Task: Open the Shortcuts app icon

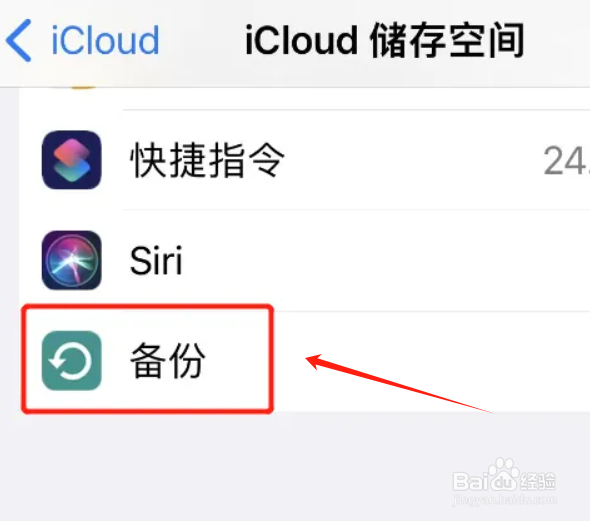Action: pyautogui.click(x=71, y=160)
